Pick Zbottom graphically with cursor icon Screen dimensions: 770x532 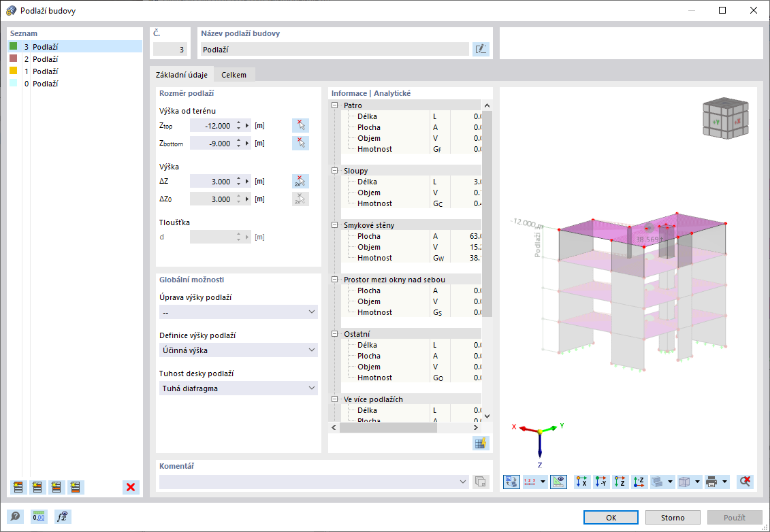click(300, 143)
